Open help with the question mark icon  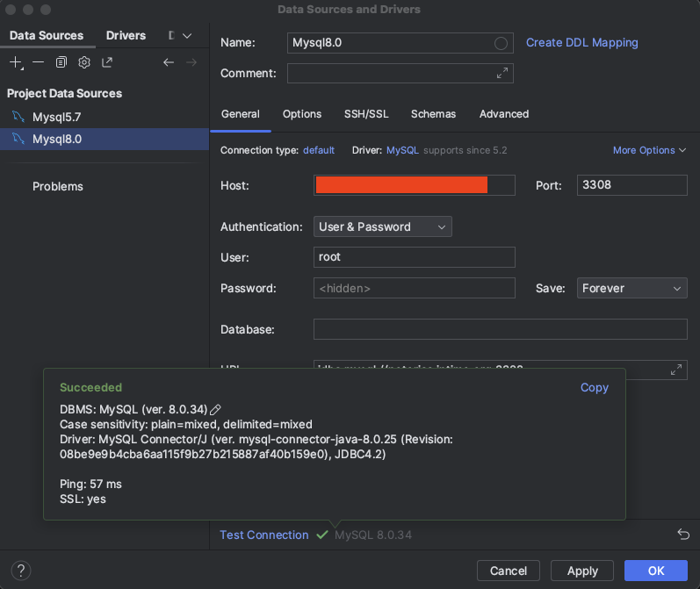tap(21, 571)
